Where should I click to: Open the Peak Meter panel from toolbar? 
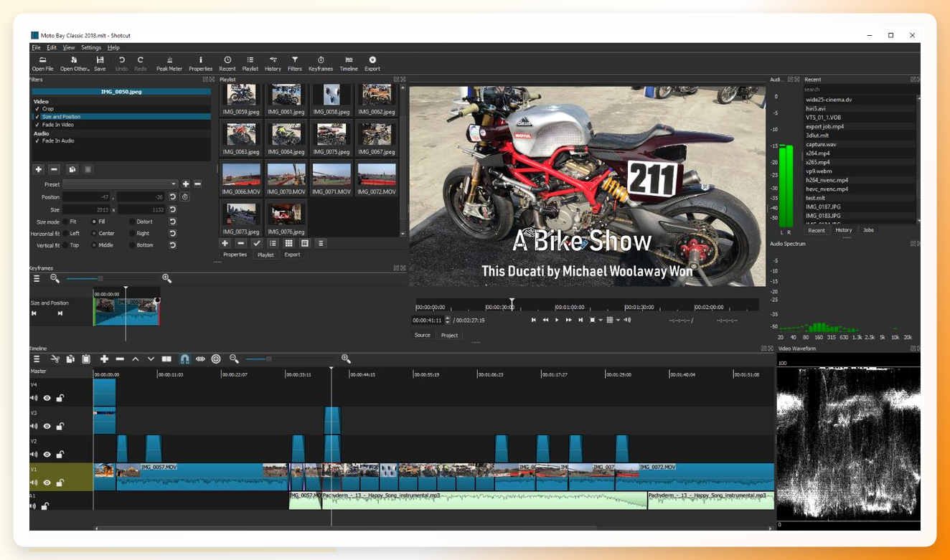[x=169, y=64]
